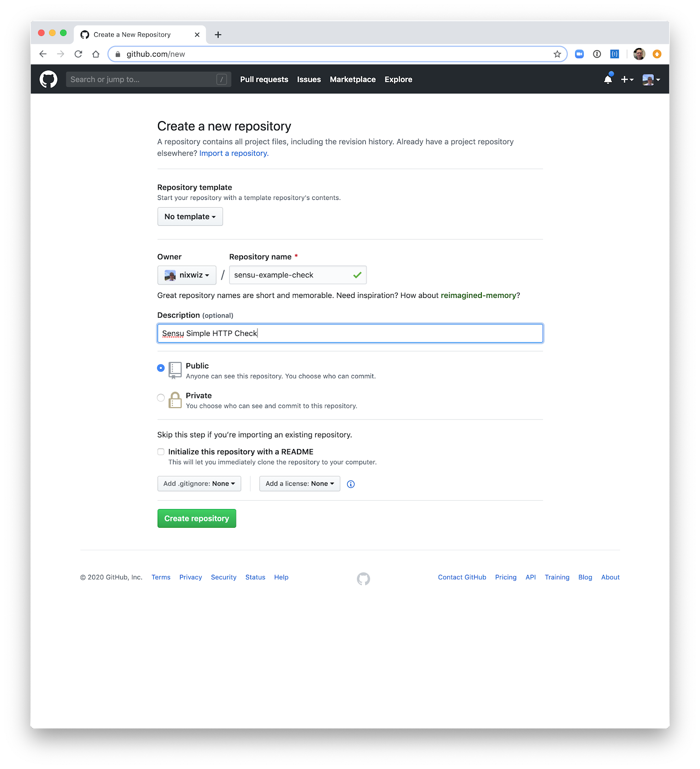Image resolution: width=700 pixels, height=769 pixels.
Task: Open the Terms footer link
Action: click(161, 577)
